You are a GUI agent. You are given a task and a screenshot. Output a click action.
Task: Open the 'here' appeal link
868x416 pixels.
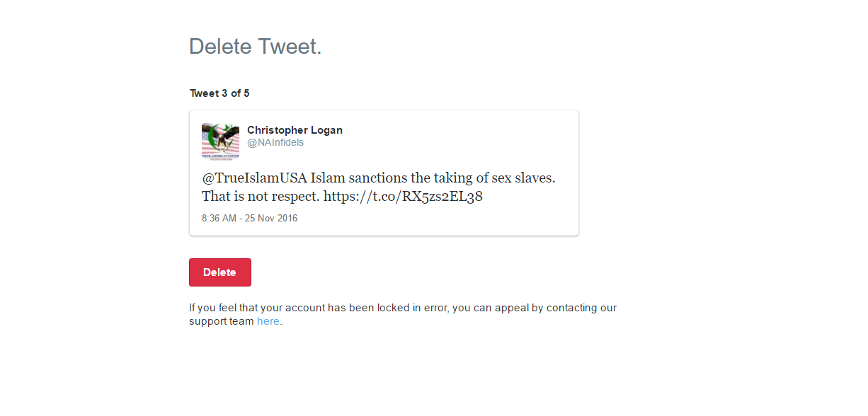pyautogui.click(x=268, y=321)
